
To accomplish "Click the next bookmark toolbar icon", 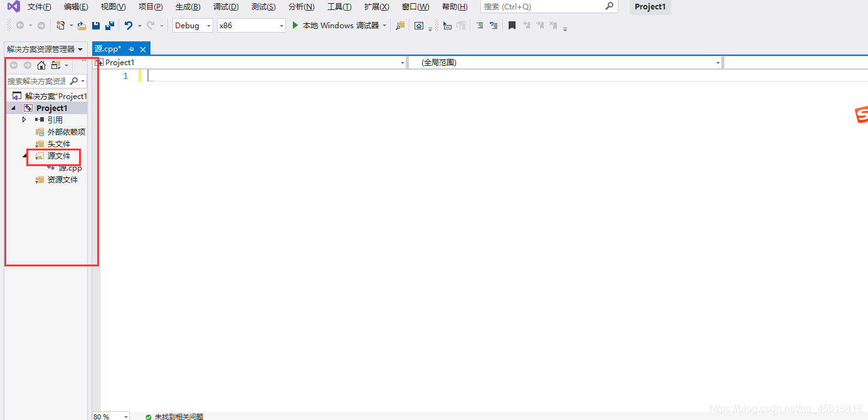I will pyautogui.click(x=540, y=26).
